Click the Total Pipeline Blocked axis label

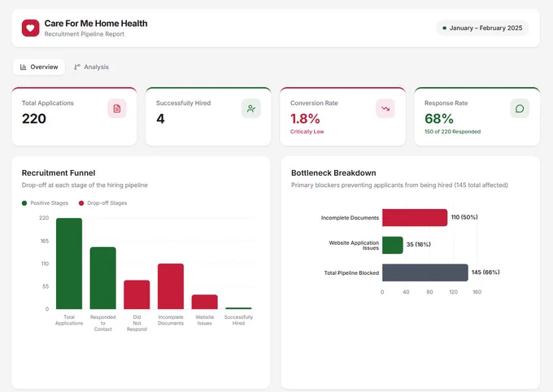tap(351, 273)
